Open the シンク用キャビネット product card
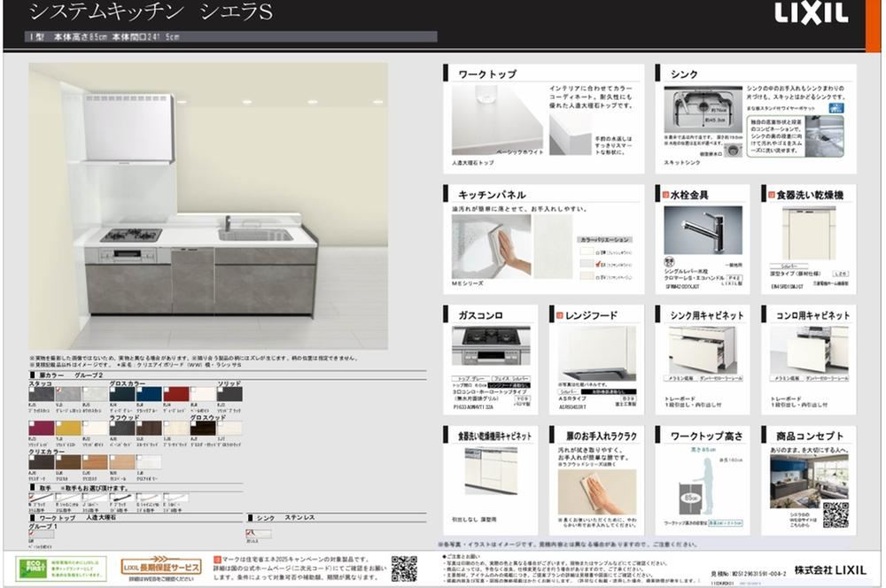Viewport: 886px width, 588px height. click(x=703, y=360)
